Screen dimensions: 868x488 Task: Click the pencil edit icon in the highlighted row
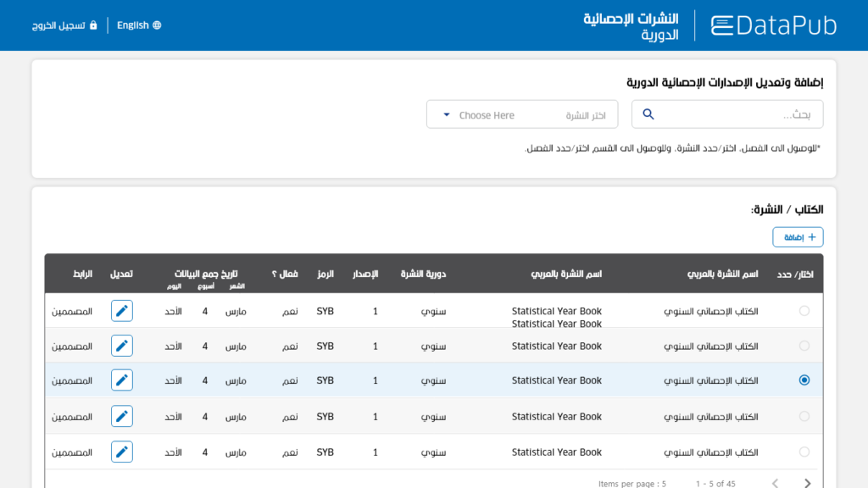point(121,380)
